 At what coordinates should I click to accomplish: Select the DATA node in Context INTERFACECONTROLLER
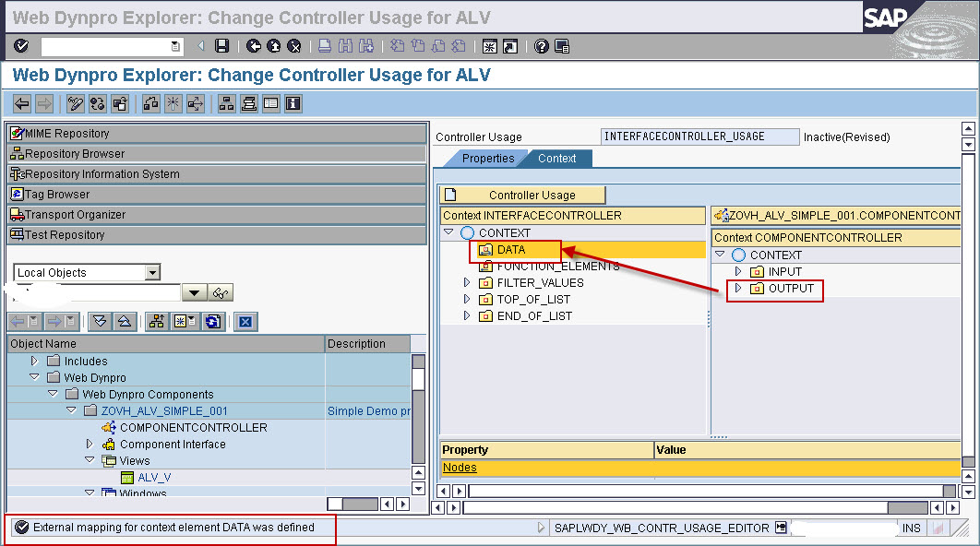coord(509,249)
